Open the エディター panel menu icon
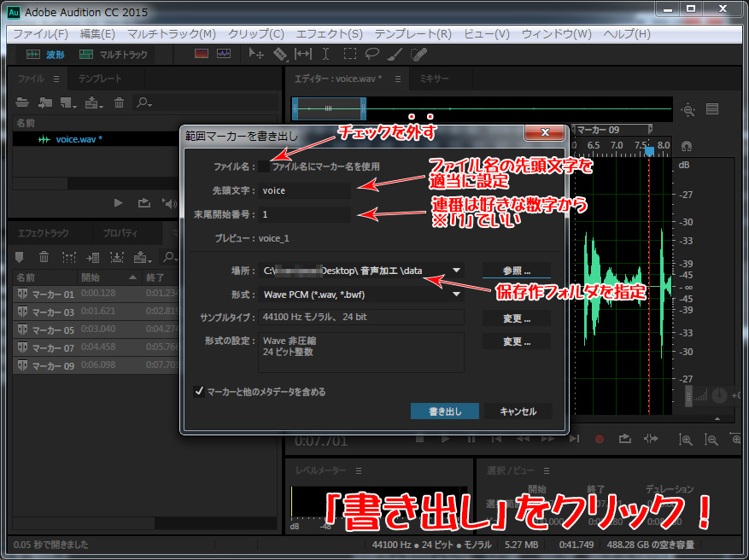This screenshot has width=749, height=560. (x=398, y=79)
